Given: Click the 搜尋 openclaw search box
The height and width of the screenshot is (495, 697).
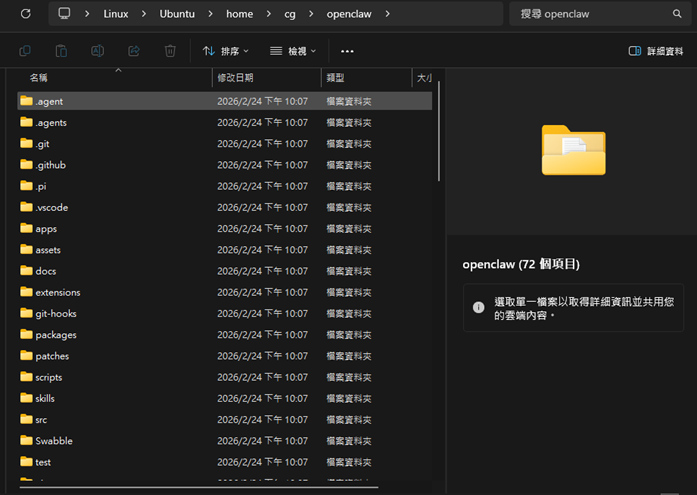Looking at the screenshot, I should point(600,14).
